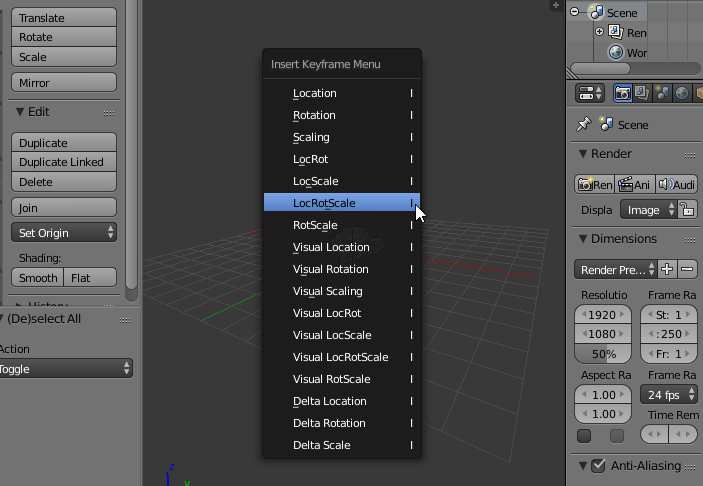Choose the RotScale entry below LocRotScale
Screen dimensions: 703x486
tap(342, 225)
